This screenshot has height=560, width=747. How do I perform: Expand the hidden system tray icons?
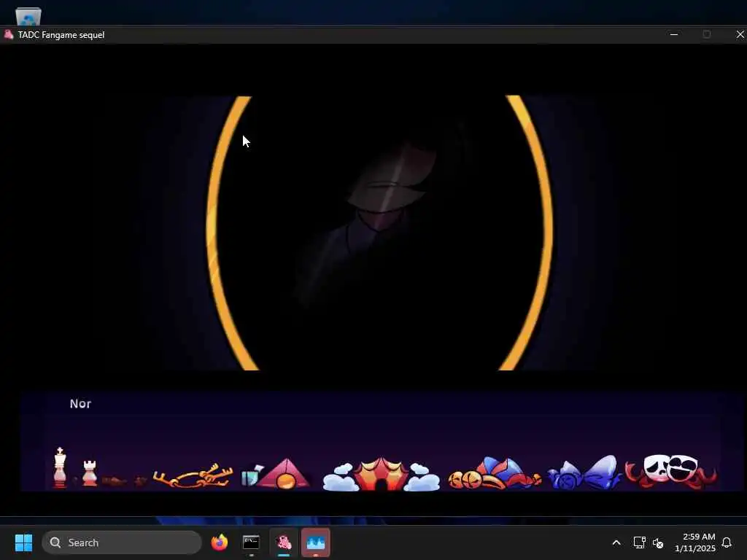pos(616,542)
